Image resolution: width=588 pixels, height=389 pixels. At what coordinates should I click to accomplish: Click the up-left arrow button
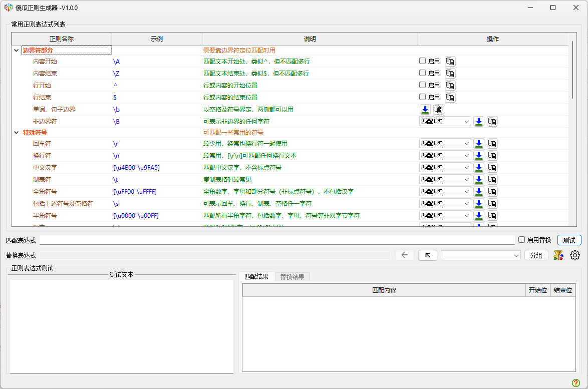point(427,255)
